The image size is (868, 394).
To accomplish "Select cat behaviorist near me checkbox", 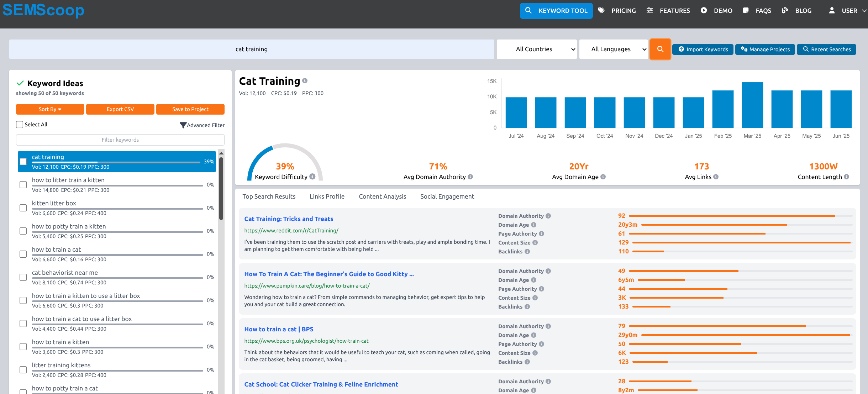I will (x=23, y=277).
